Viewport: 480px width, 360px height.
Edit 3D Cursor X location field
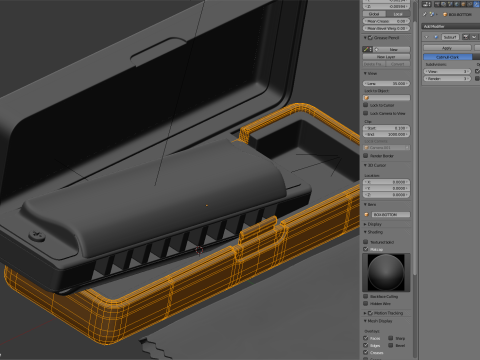[x=386, y=182]
